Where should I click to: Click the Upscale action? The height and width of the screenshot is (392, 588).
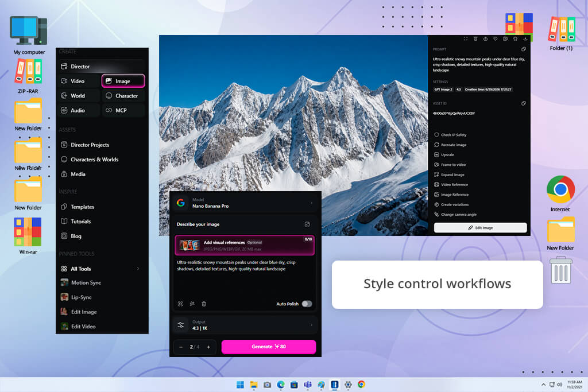(444, 155)
